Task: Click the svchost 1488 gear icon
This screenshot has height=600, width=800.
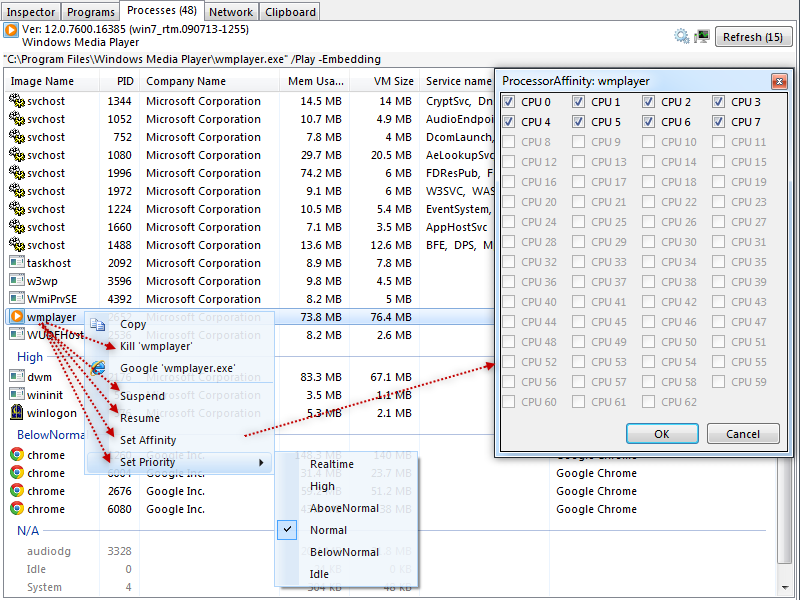Action: click(17, 245)
